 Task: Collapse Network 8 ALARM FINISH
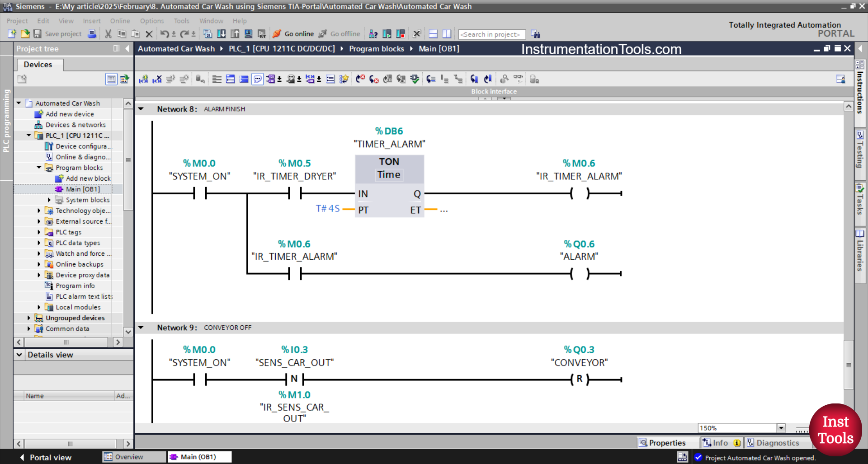pos(141,109)
